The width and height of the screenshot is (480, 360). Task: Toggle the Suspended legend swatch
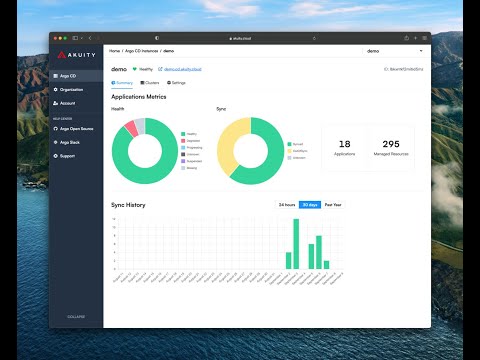pos(183,161)
